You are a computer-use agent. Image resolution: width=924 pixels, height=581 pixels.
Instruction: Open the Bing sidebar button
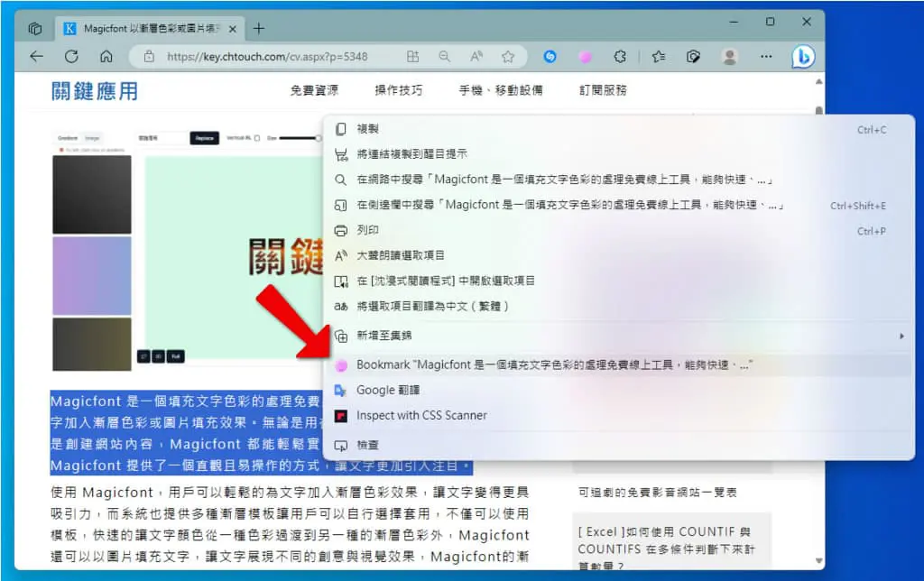pos(802,57)
